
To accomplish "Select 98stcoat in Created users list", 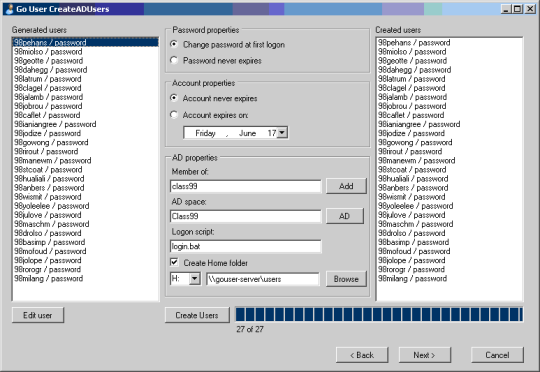I will tap(449, 169).
